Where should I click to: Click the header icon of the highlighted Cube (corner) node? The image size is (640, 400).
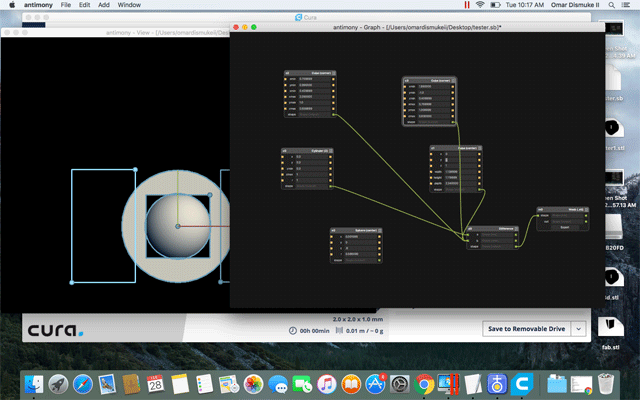click(x=453, y=80)
